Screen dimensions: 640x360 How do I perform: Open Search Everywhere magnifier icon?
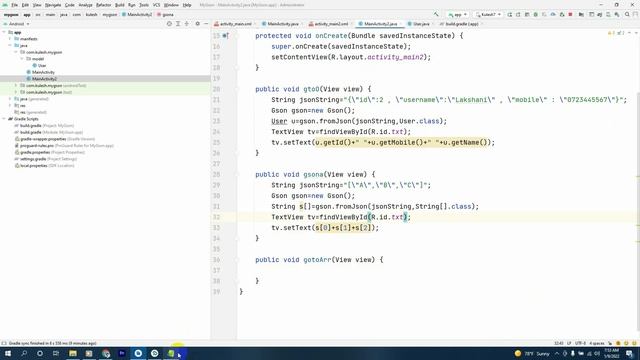[627, 14]
